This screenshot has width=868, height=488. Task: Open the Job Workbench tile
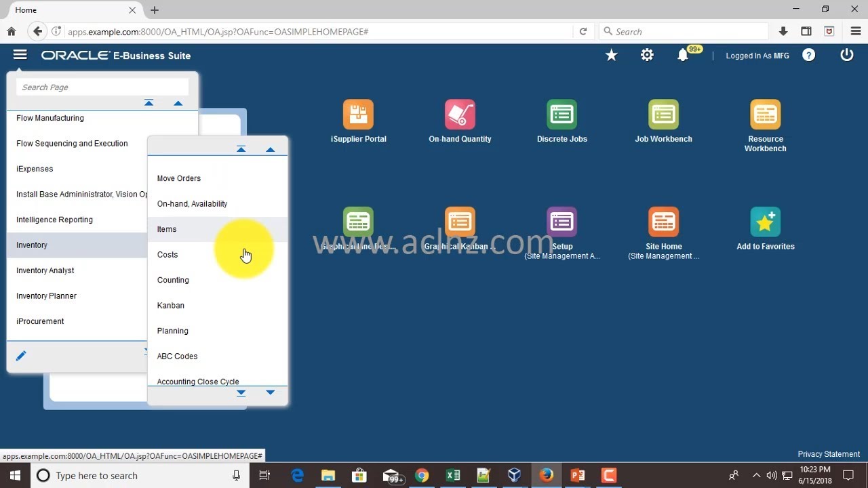pos(663,115)
